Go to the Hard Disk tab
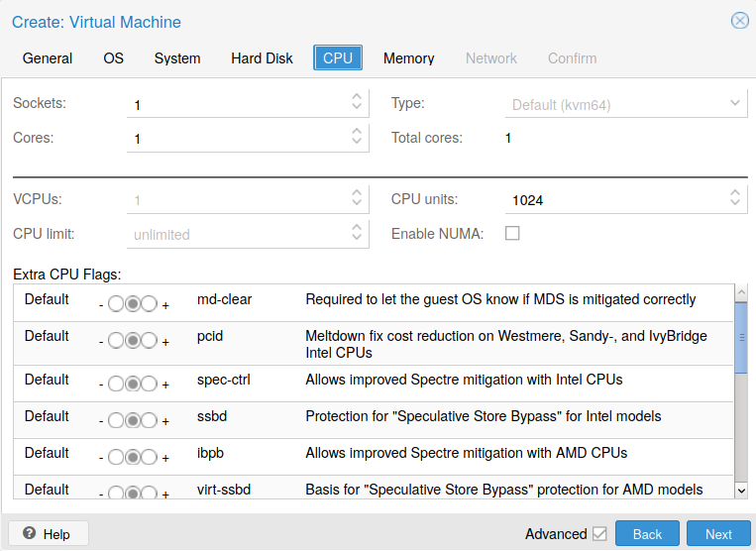 [262, 58]
